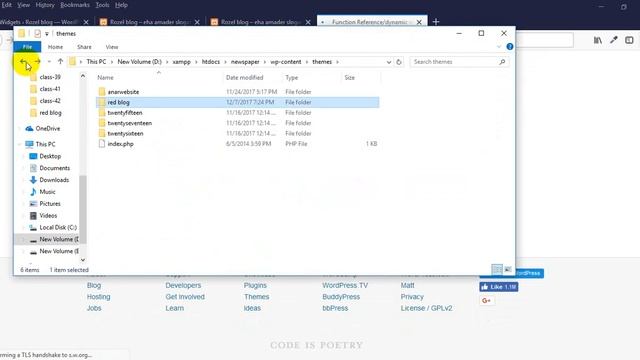Open the Share ribbon tab
This screenshot has width=640, height=360.
coord(84,47)
